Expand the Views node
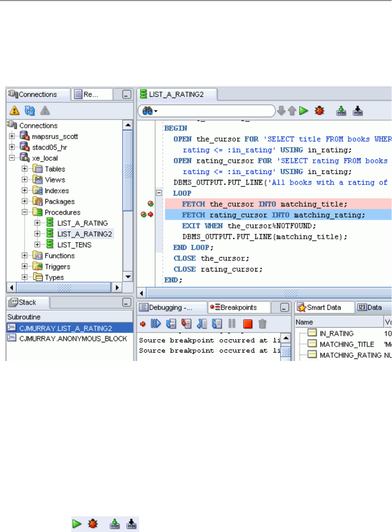 [x=25, y=180]
